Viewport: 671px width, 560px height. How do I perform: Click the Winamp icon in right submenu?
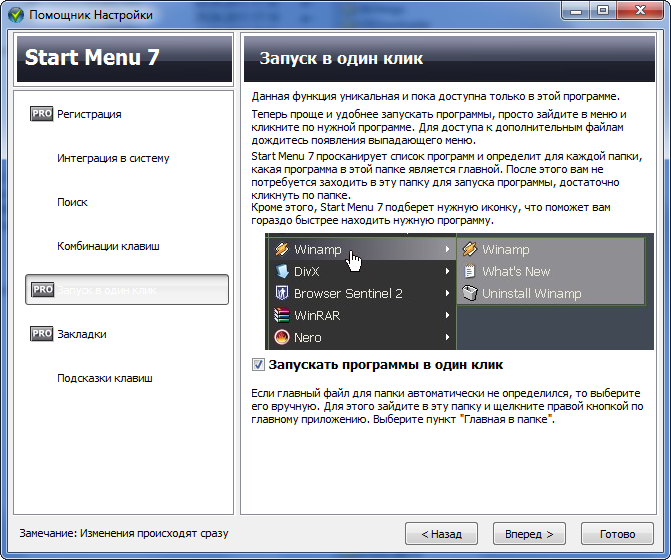(470, 249)
